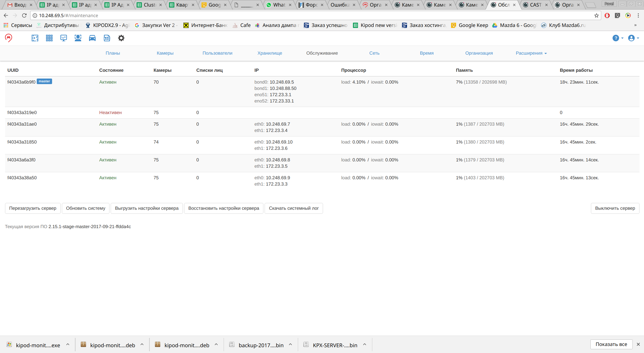Open the monitor view icon

pos(64,38)
